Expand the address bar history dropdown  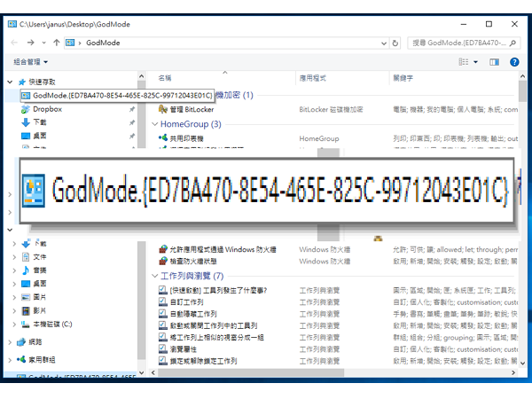coord(384,43)
